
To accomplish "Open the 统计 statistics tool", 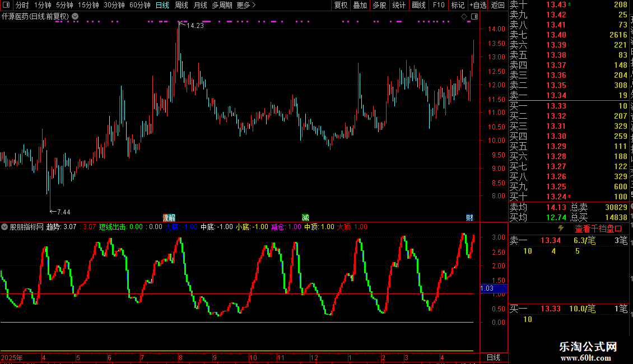I will 399,5.
